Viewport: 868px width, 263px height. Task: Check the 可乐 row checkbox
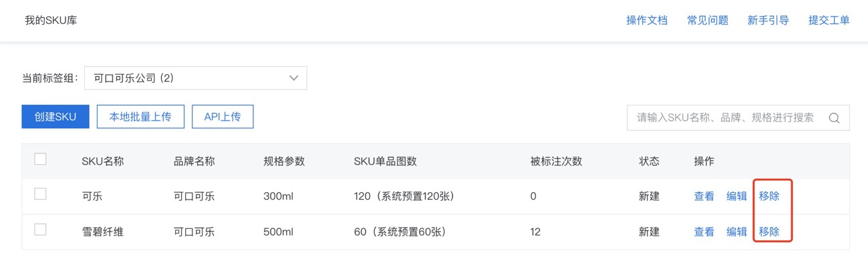tap(40, 194)
